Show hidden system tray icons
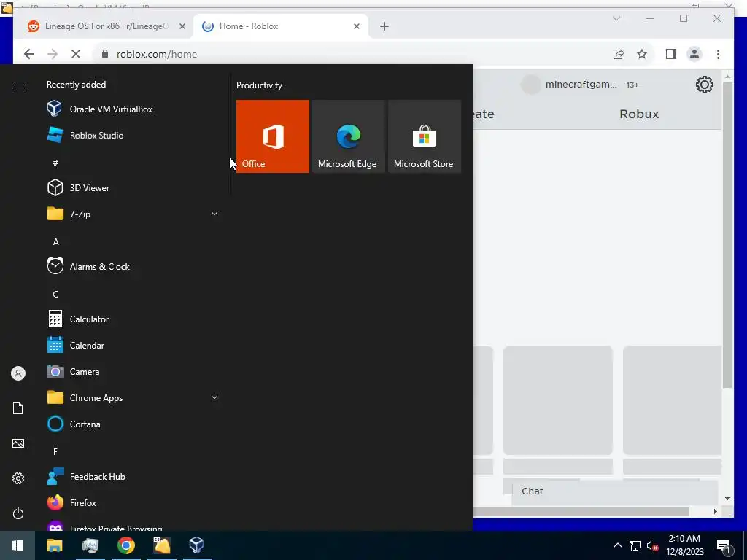The width and height of the screenshot is (747, 560). (617, 545)
